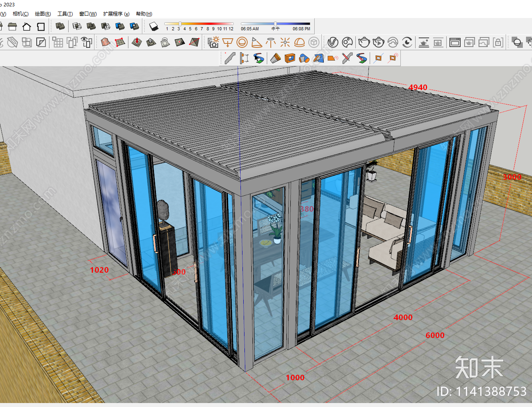Open the V-Ray Asset Editor

tap(333, 42)
